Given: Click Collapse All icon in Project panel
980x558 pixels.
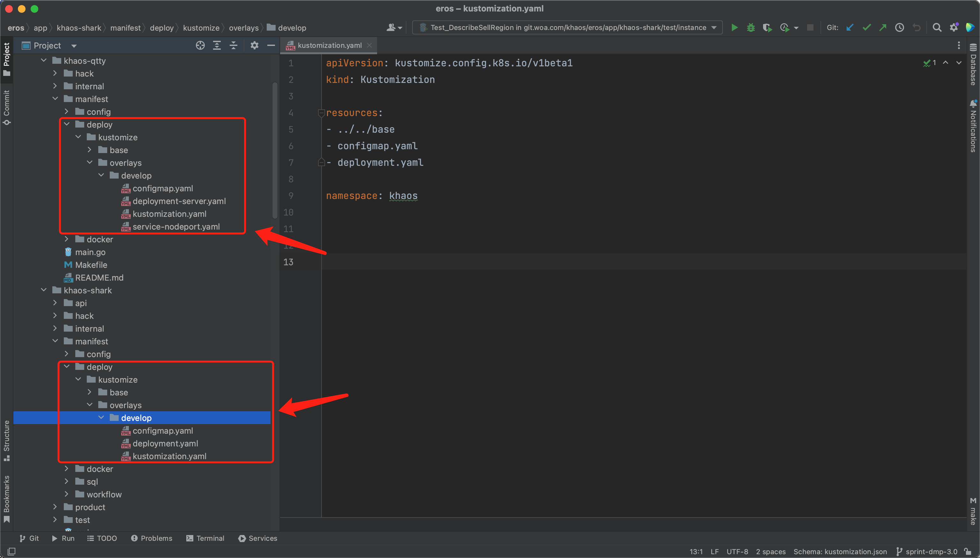Looking at the screenshot, I should tap(234, 46).
